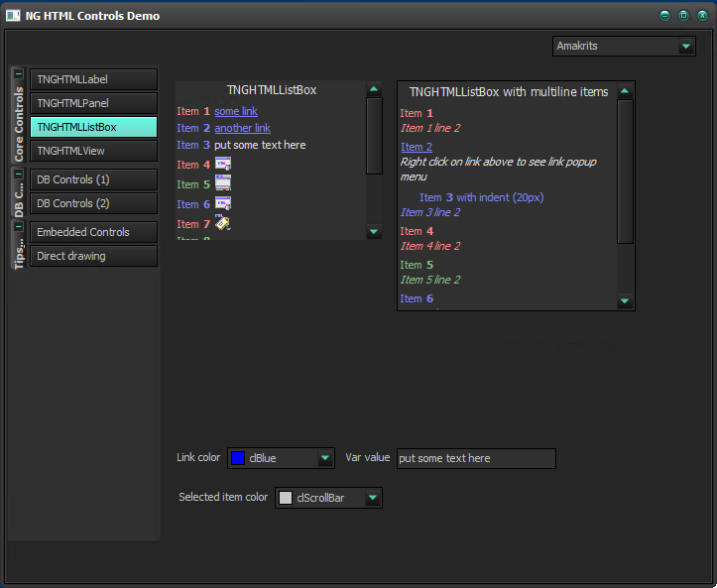Collapse the Tips sidebar group

(x=19, y=227)
